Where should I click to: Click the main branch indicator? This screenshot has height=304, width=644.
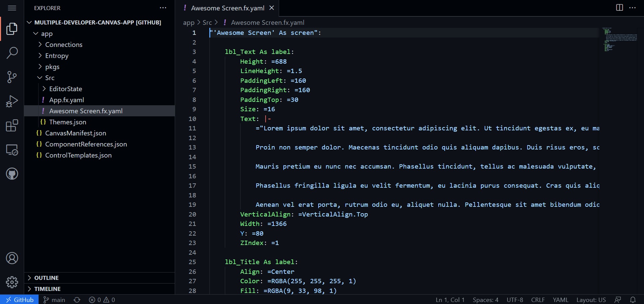(54, 300)
